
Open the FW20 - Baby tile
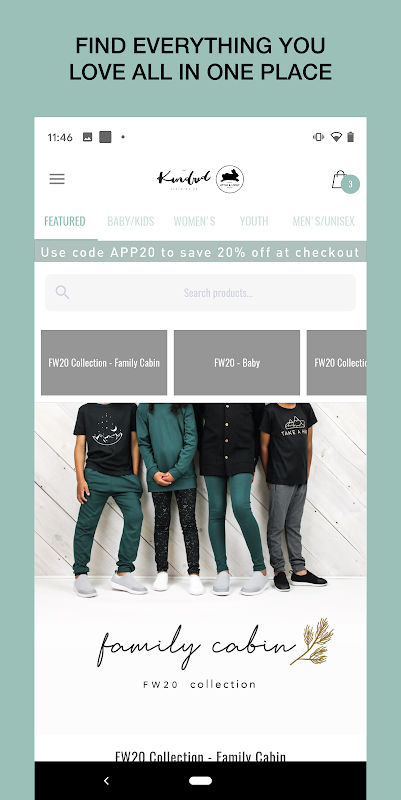click(237, 363)
